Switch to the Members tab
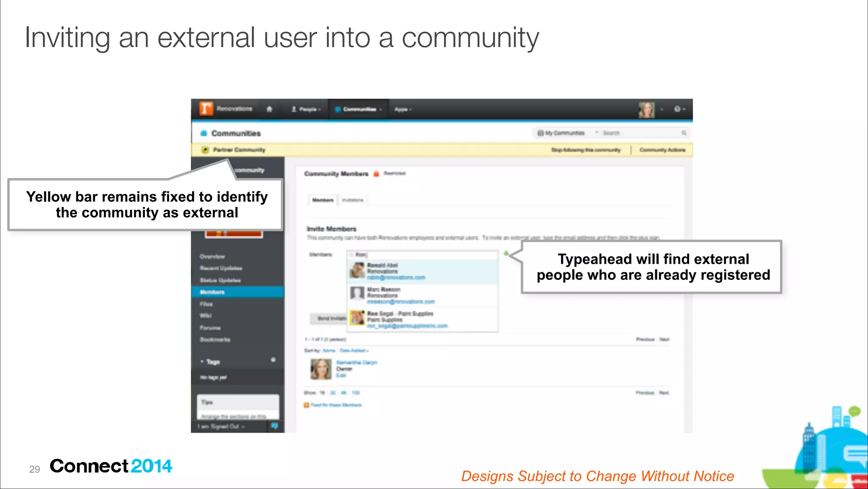Viewport: 868px width, 489px height. coord(323,200)
